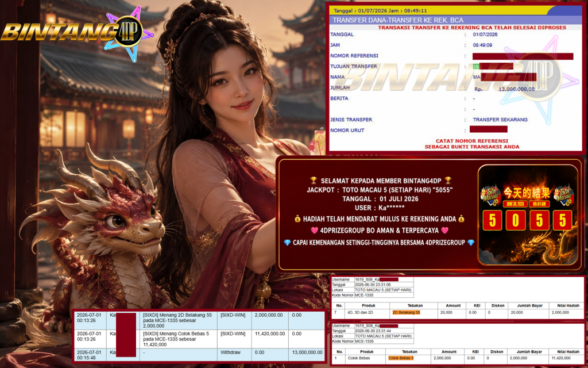Click the 00:01 AM time badge
The height and width of the screenshot is (368, 588).
[539, 204]
